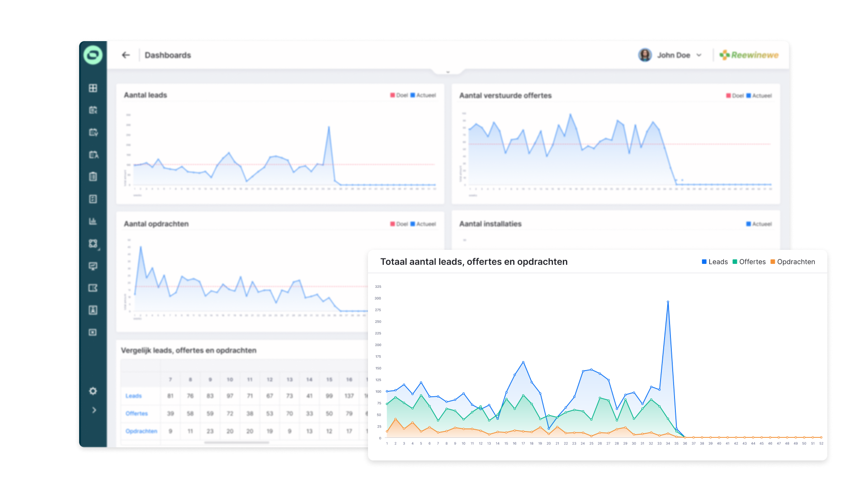Open the bar chart statistics sidebar icon
Screen dimensions: 868x488
click(x=93, y=221)
